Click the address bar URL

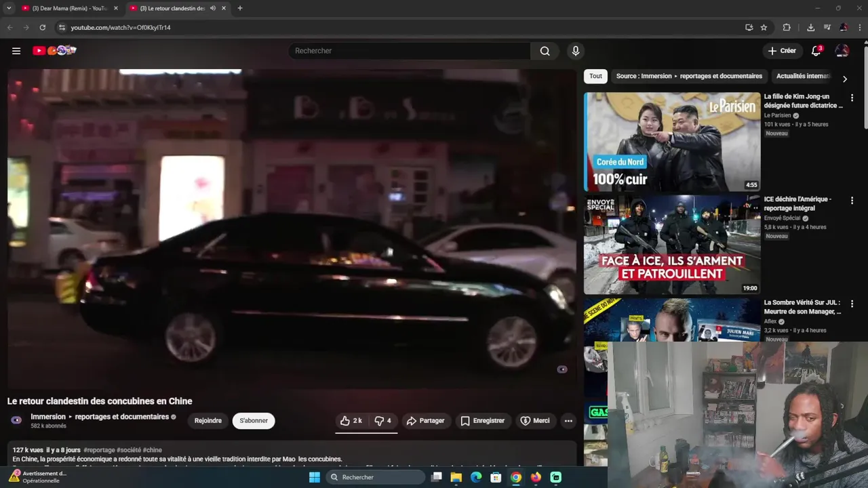pos(121,28)
